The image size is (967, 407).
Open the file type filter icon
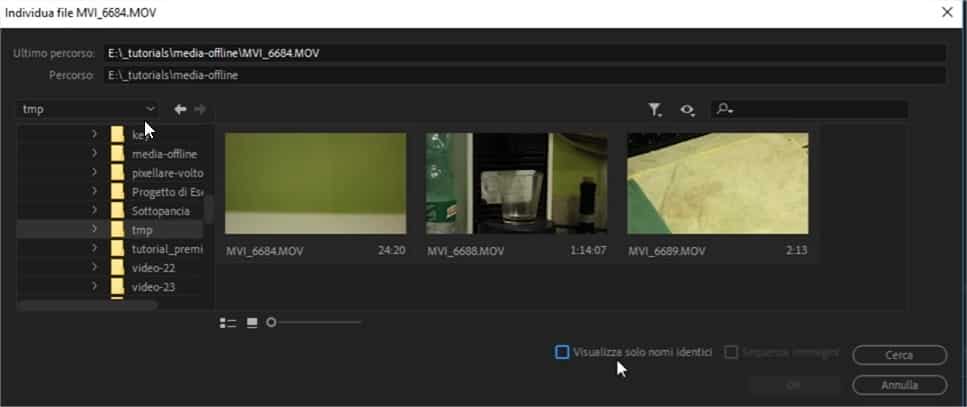[x=655, y=110]
